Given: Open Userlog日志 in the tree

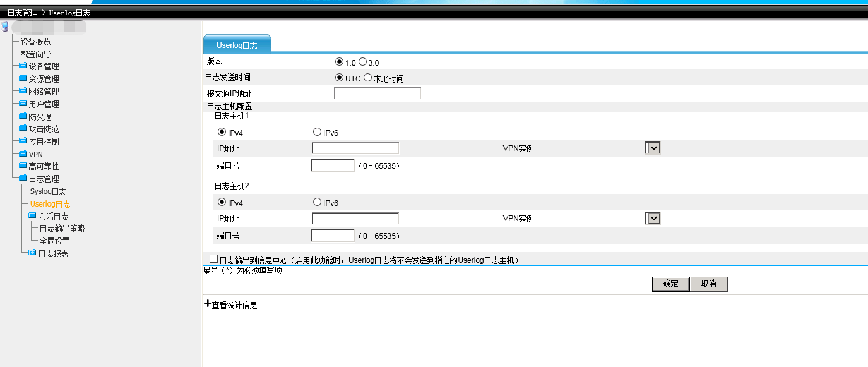Looking at the screenshot, I should tap(50, 204).
